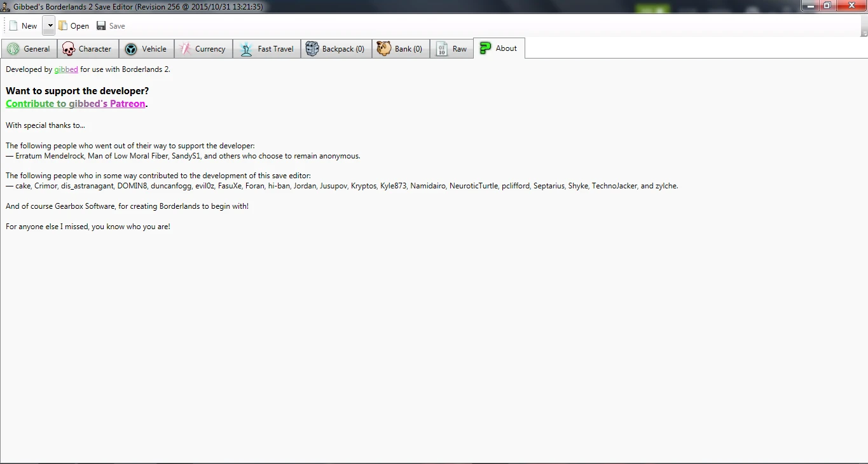Switch to the General tab
This screenshot has height=464, width=868.
[x=29, y=48]
